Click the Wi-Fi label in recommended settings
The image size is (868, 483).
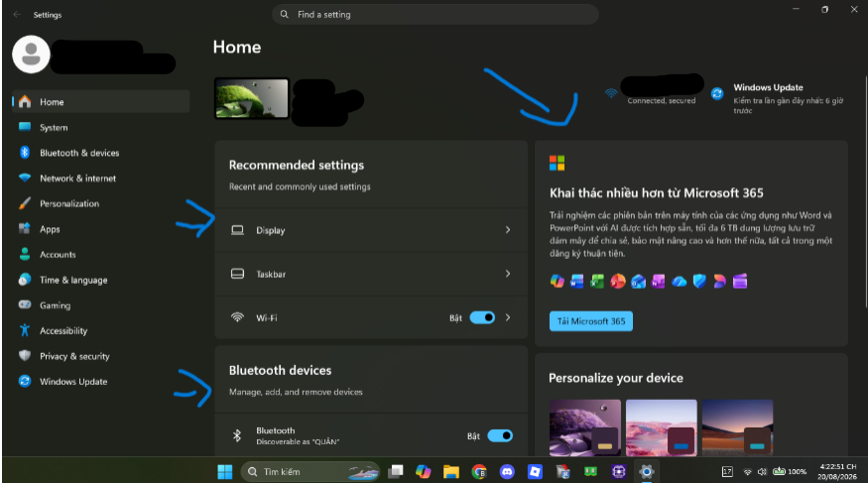(266, 318)
